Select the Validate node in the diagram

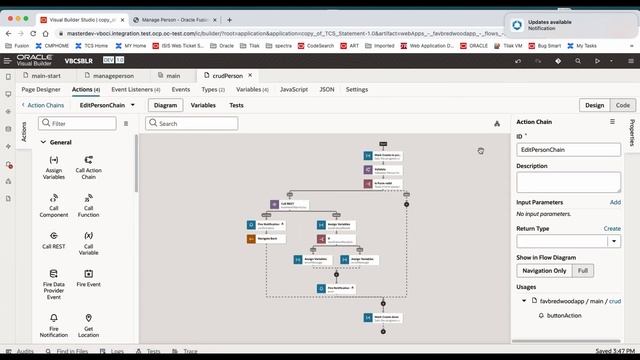[x=383, y=169]
